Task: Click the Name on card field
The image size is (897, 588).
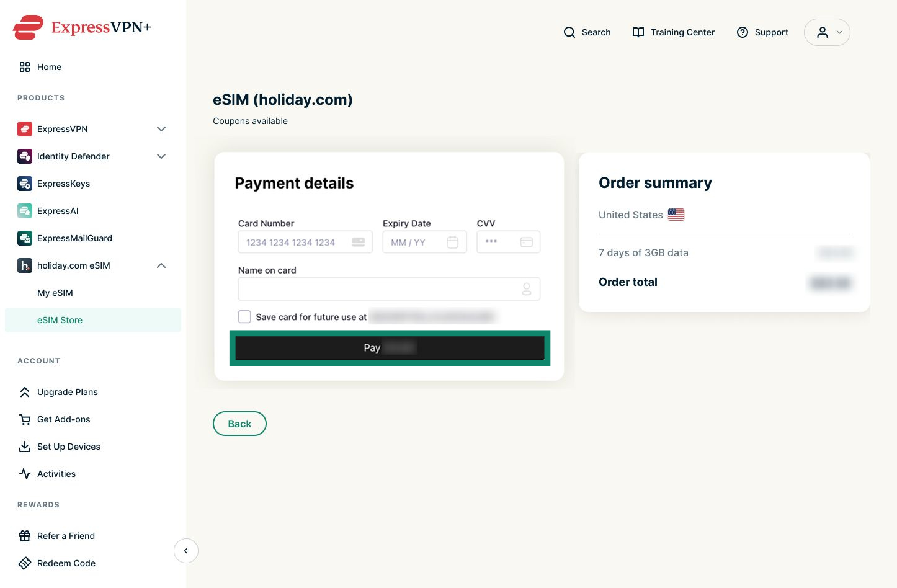Action: 389,289
